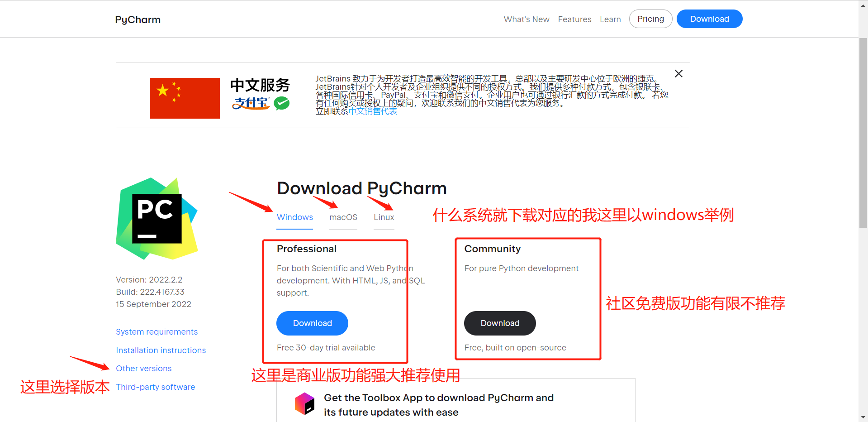Click the Get the Toolbox App heading
Image resolution: width=868 pixels, height=422 pixels.
[439, 405]
